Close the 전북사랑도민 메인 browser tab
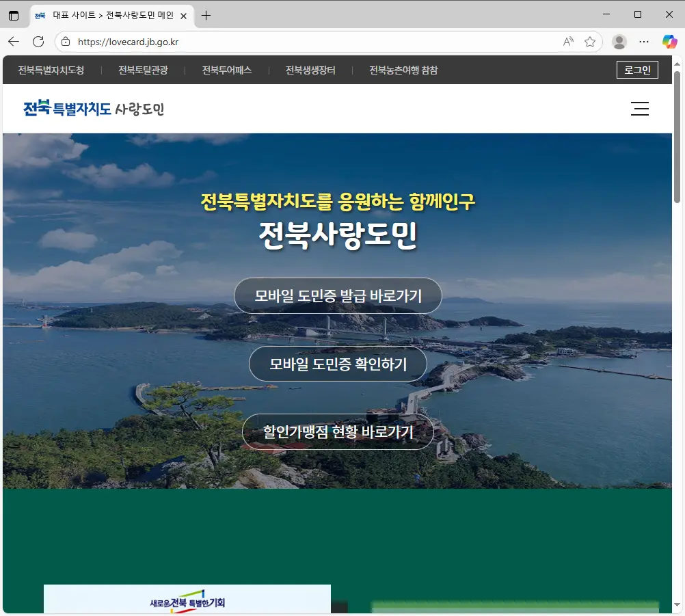 tap(183, 16)
